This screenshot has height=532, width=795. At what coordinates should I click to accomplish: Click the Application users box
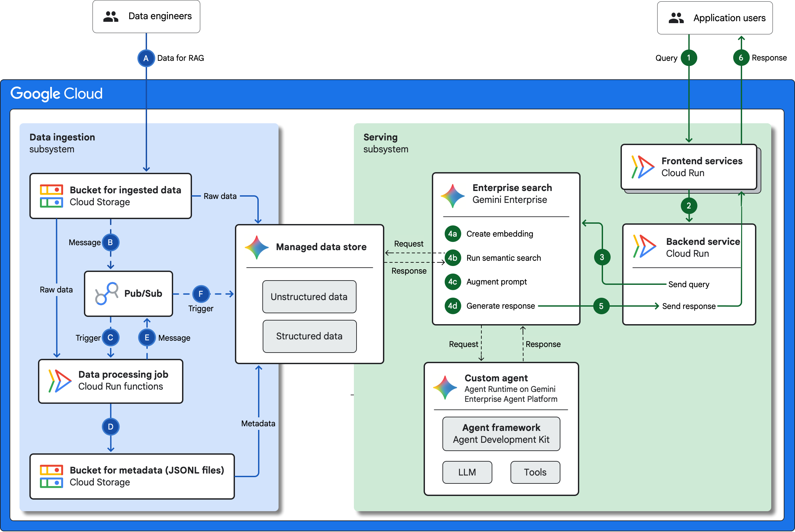(x=715, y=18)
